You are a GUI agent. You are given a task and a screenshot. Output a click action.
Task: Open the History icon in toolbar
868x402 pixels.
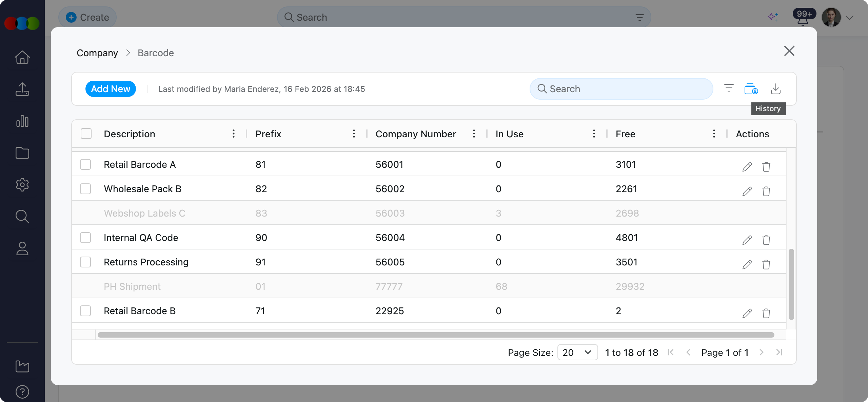751,89
